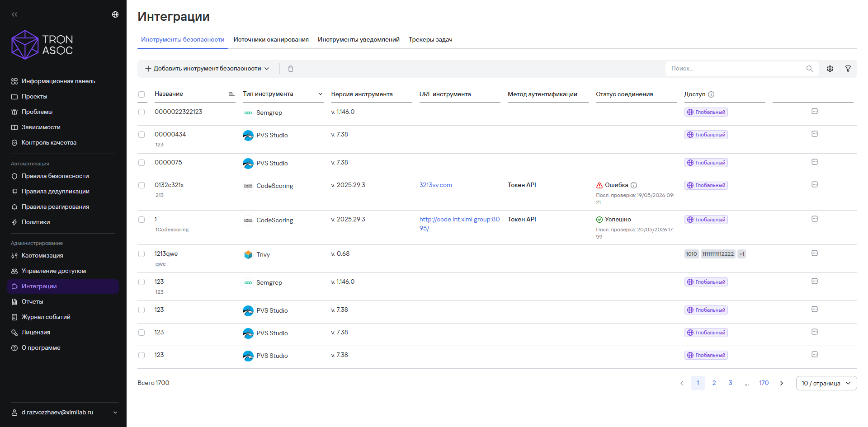The height and width of the screenshot is (427, 868).
Task: Open the filter funnel icon
Action: pos(848,69)
